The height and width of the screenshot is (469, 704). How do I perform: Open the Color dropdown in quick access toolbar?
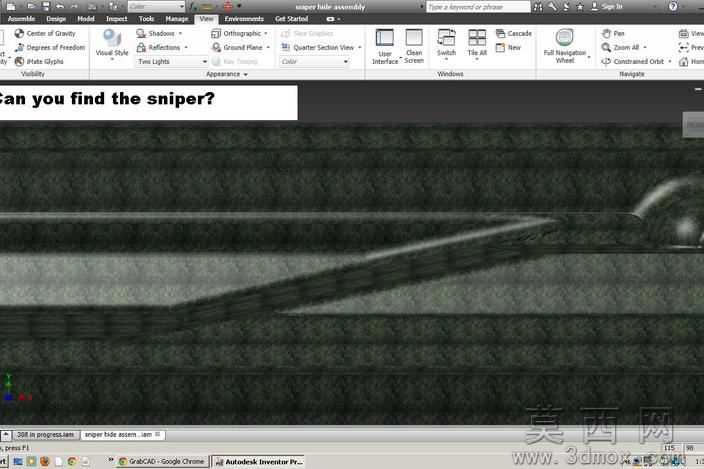coord(156,6)
